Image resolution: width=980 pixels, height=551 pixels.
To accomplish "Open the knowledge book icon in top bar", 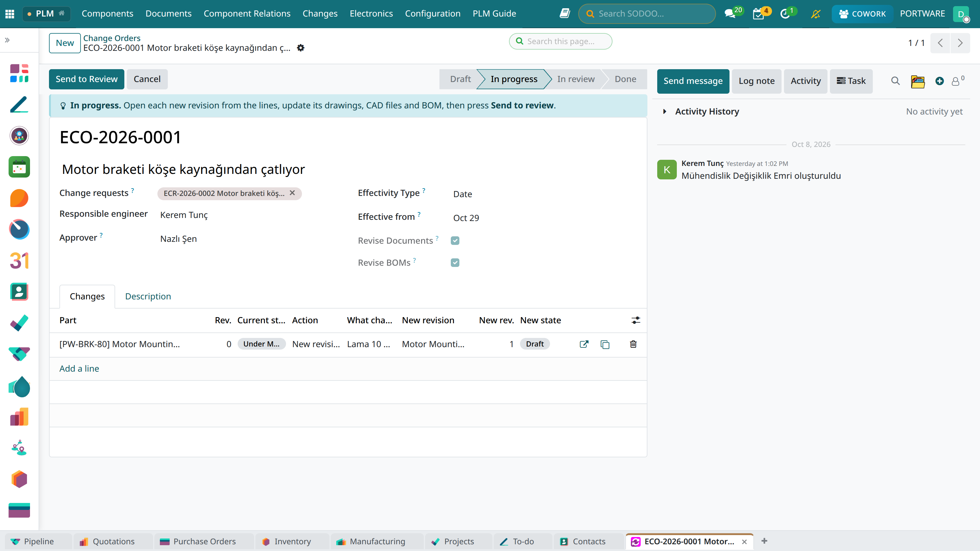I will click(564, 14).
